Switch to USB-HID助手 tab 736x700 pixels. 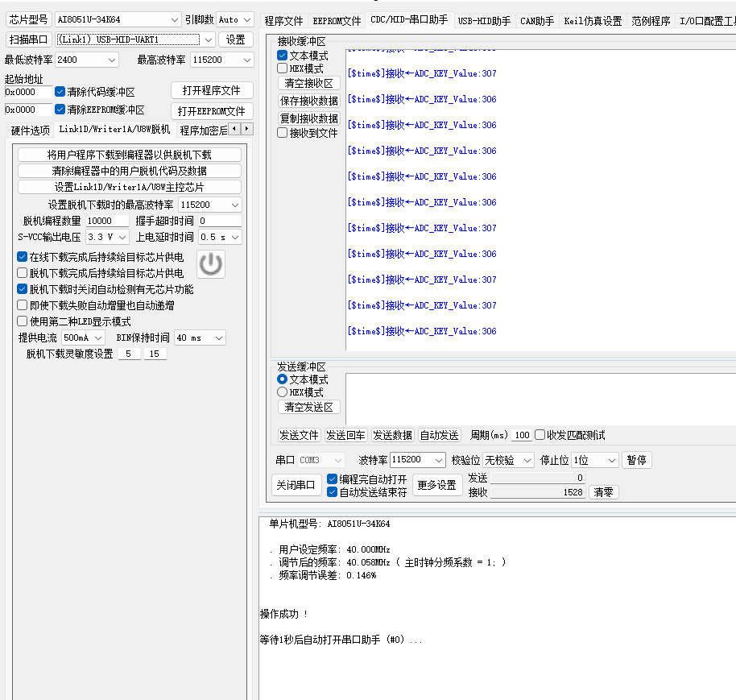(484, 21)
